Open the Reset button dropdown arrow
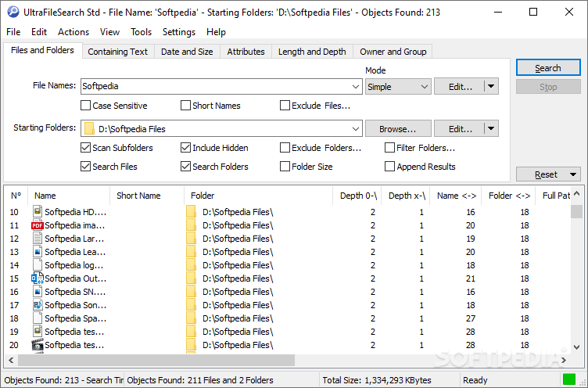This screenshot has width=588, height=388. (572, 174)
